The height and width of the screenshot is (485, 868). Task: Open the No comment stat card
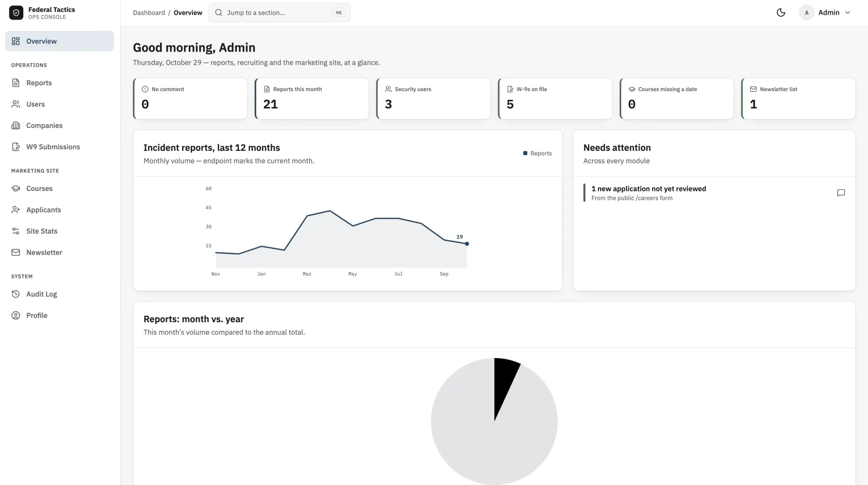coord(190,99)
